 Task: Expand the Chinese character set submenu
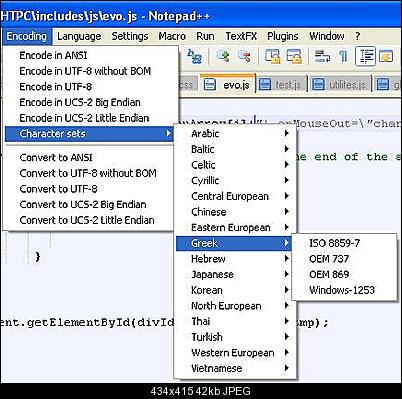pyautogui.click(x=235, y=212)
